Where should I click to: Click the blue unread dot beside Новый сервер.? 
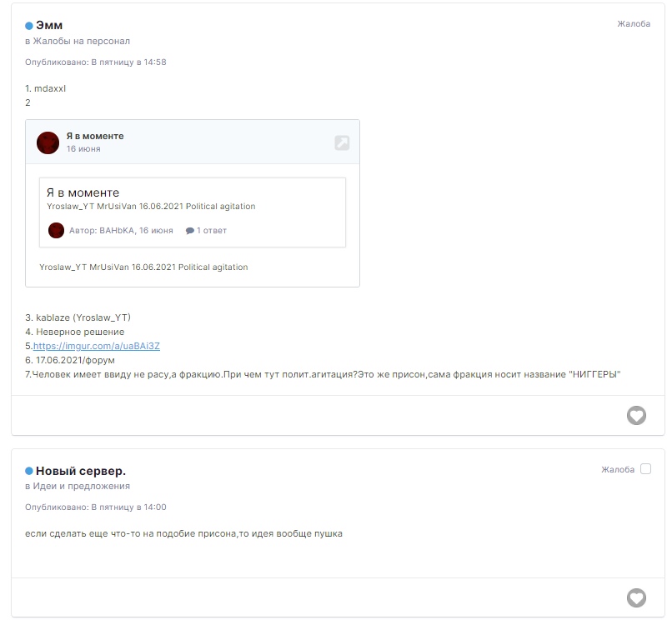tap(29, 472)
